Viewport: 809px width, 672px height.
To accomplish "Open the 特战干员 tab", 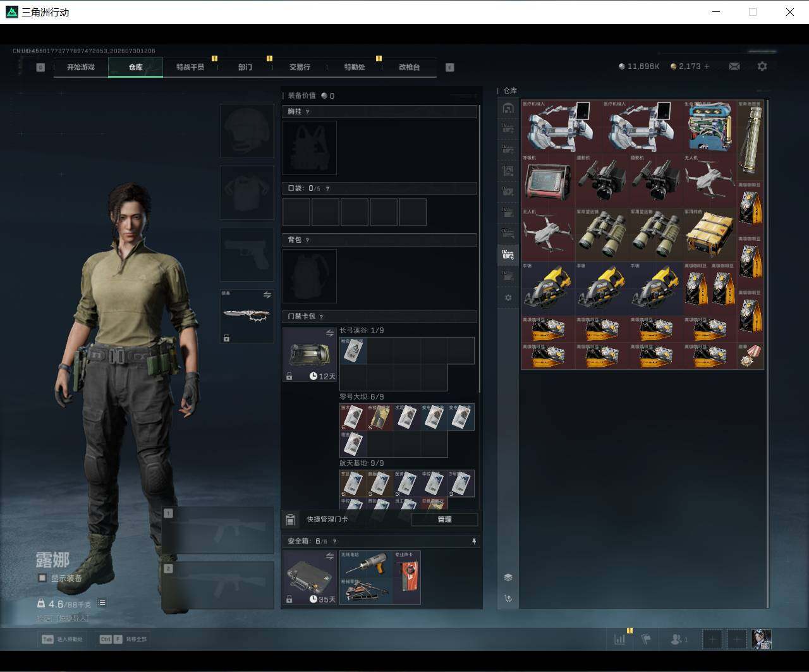I will (x=190, y=67).
